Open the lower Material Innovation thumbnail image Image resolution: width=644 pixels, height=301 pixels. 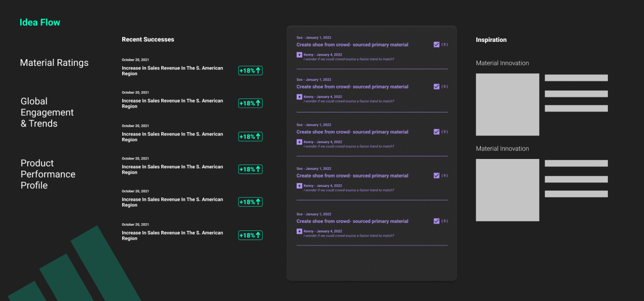(508, 190)
